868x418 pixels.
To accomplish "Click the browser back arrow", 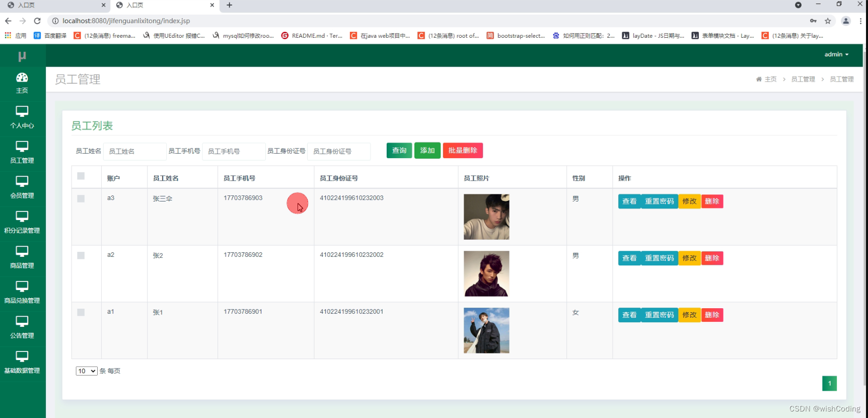I will pyautogui.click(x=8, y=21).
